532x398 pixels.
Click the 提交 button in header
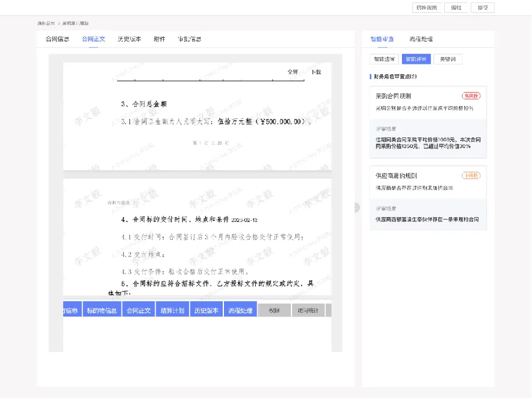click(482, 7)
